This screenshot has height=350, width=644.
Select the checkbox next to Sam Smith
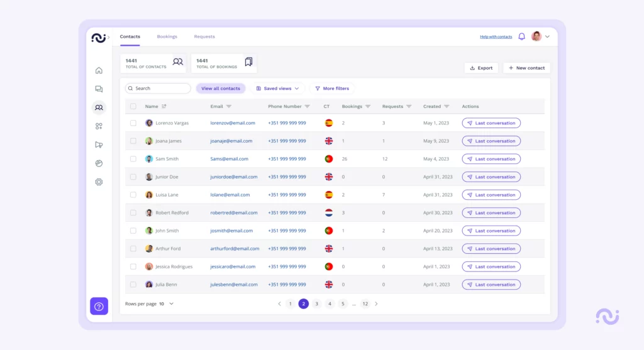133,159
